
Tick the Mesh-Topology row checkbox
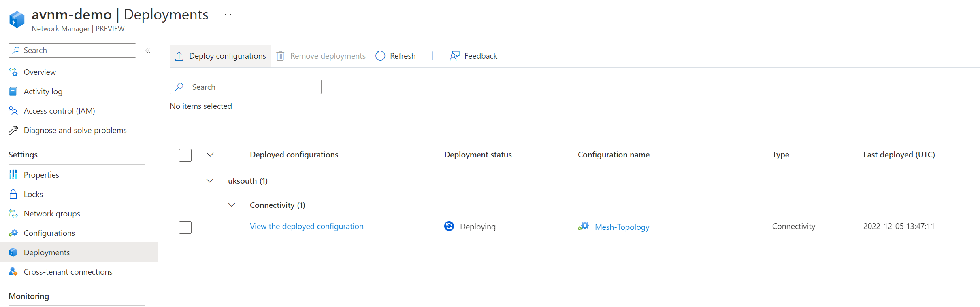(x=185, y=227)
